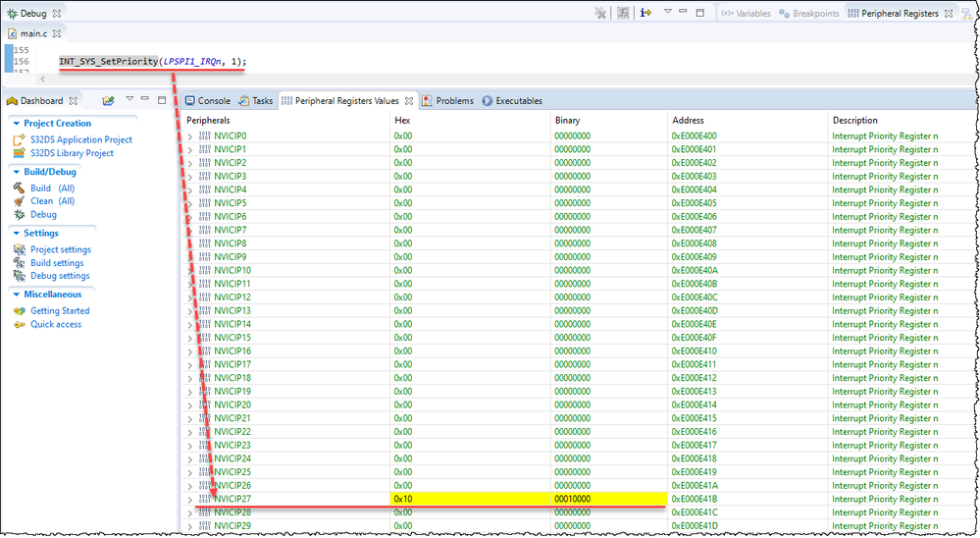Click the Getting Started icon
Viewport: 980px width, 538px height.
tap(20, 310)
